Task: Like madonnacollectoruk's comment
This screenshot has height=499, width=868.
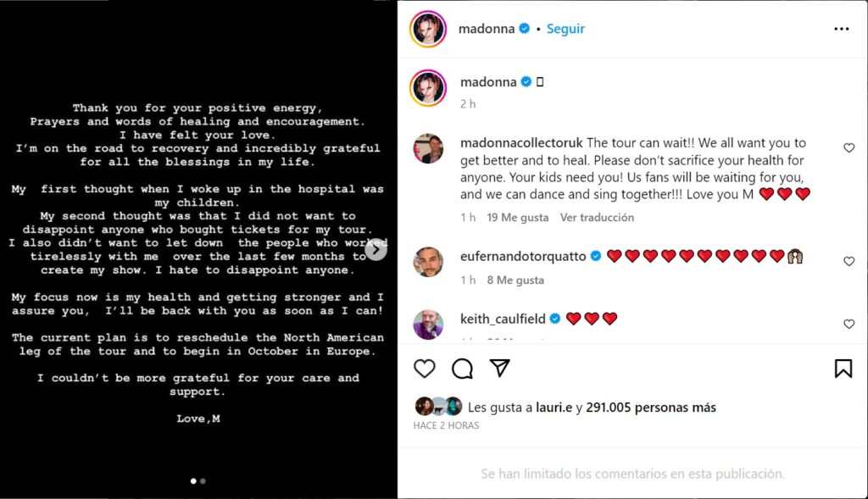Action: [849, 147]
